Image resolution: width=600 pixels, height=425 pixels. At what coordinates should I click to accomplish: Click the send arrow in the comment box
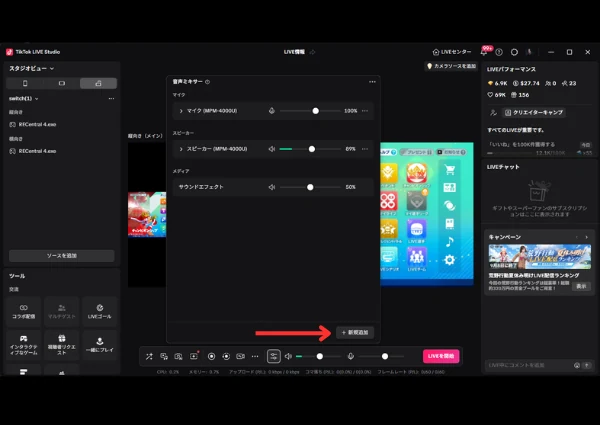tap(587, 365)
